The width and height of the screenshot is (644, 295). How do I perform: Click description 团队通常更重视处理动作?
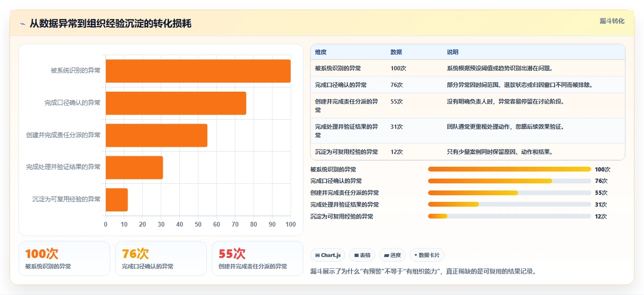506,127
